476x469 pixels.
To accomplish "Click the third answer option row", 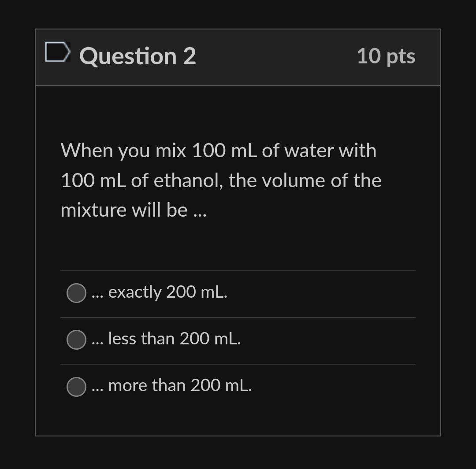I will pos(238,387).
